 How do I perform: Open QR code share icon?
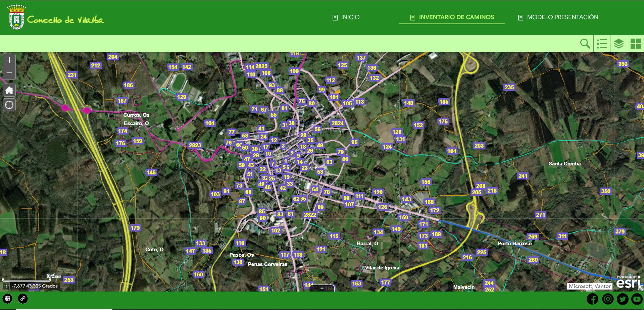pos(7,299)
